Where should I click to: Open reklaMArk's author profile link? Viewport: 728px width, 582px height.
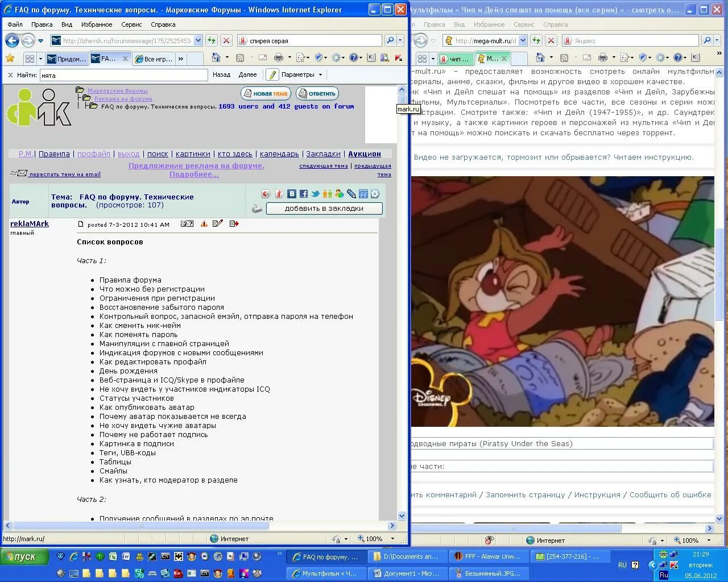tap(30, 224)
